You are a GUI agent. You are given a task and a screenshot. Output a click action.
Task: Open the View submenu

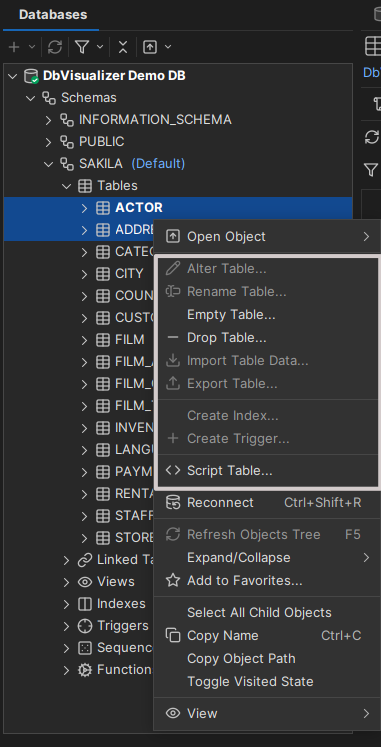(268, 713)
